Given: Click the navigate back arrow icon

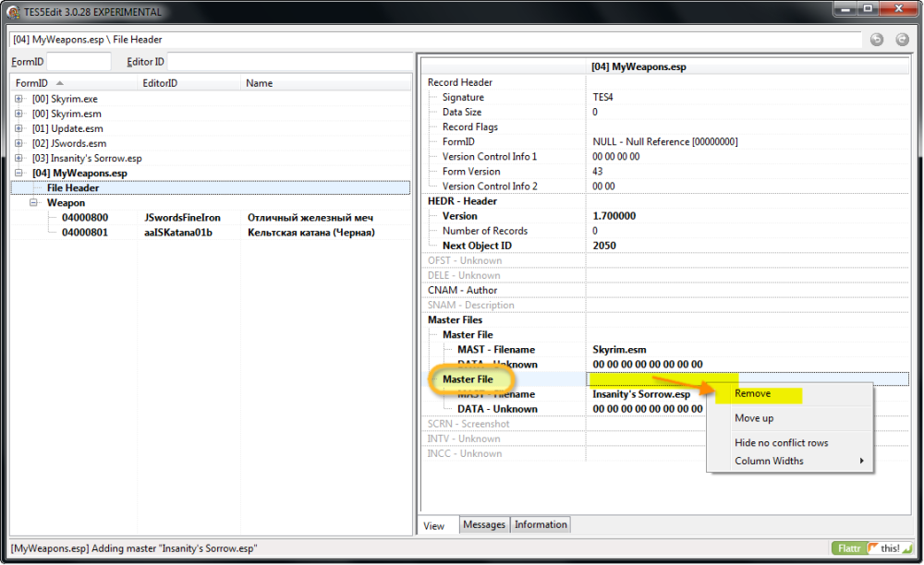Looking at the screenshot, I should [877, 40].
